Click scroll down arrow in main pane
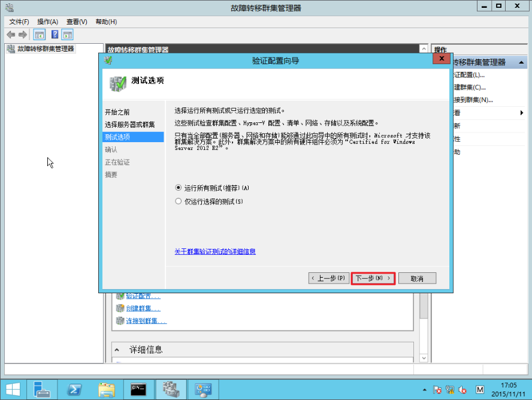The image size is (532, 400). click(424, 358)
